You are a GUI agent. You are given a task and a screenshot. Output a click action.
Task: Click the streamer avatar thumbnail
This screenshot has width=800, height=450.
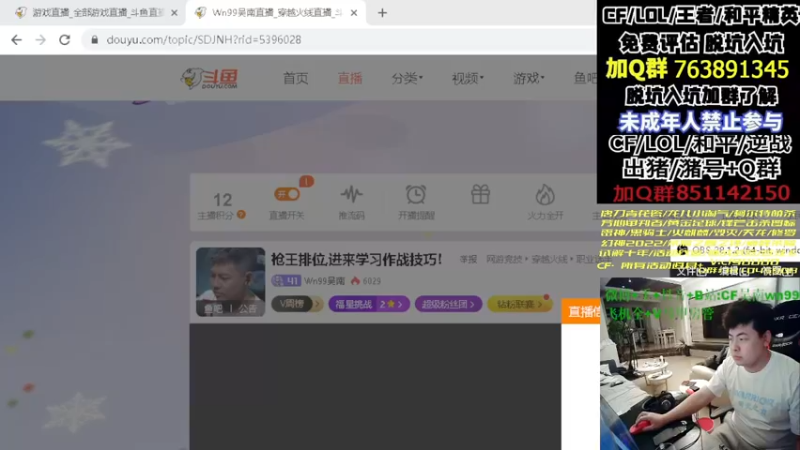tap(231, 282)
